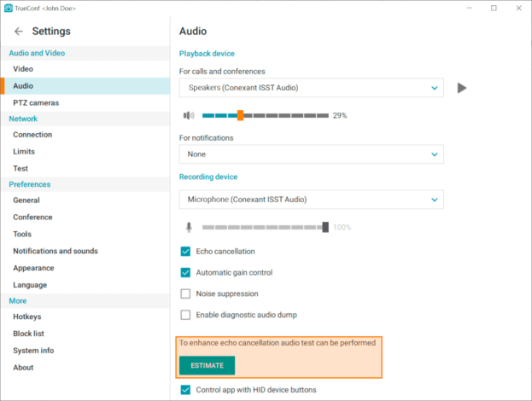The image size is (532, 401).
Task: Open PTZ cameras settings
Action: 85,102
